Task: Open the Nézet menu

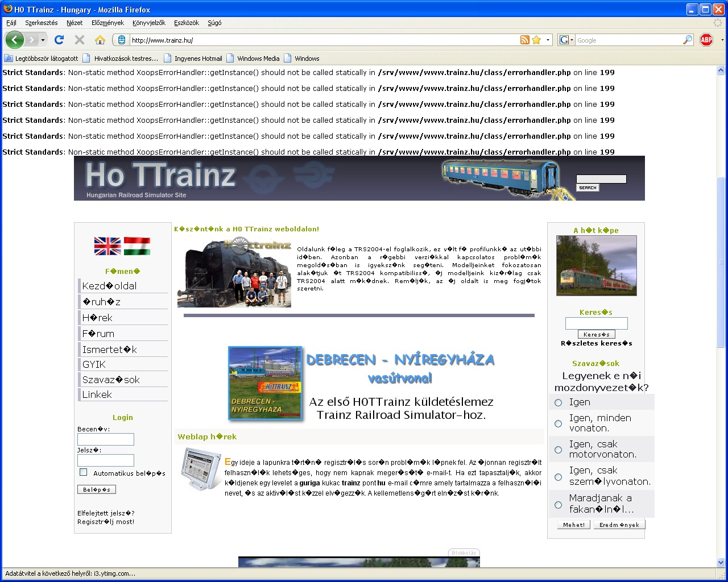Action: [x=75, y=23]
